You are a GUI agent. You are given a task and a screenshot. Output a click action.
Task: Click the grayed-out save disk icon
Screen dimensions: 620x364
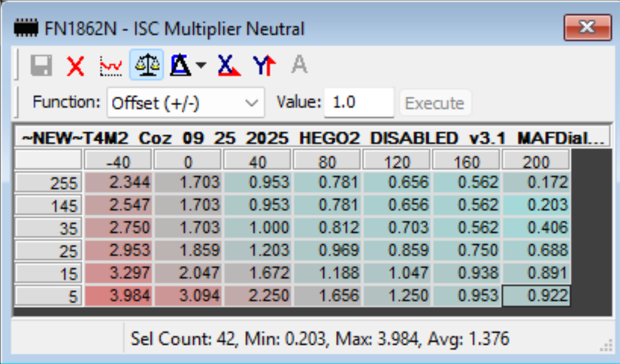(x=41, y=65)
